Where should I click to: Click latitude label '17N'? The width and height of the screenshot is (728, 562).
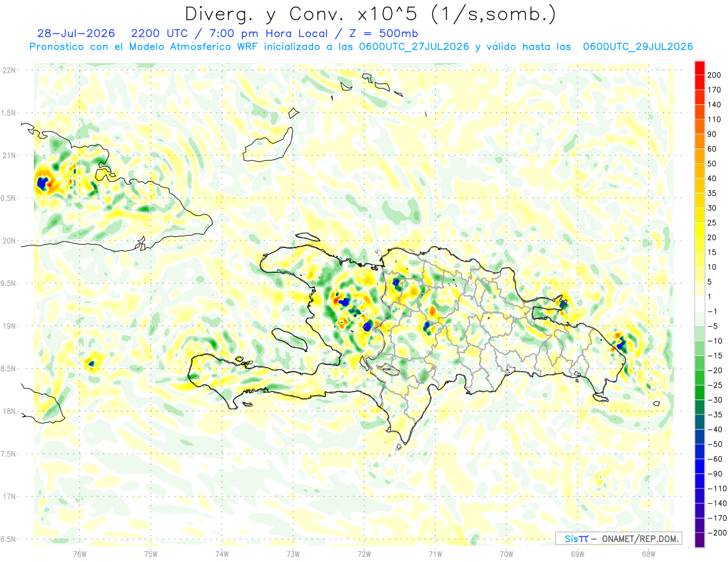point(9,497)
